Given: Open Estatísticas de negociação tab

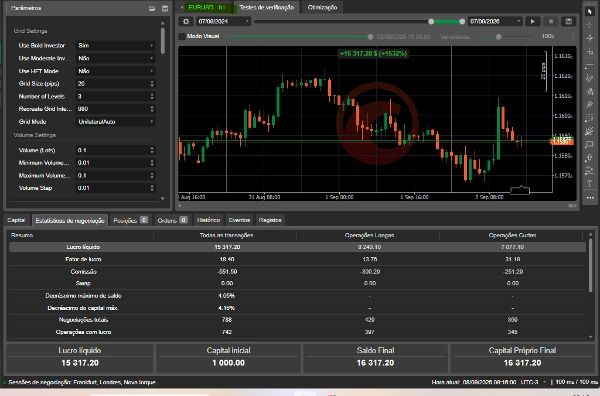Looking at the screenshot, I should [70, 220].
